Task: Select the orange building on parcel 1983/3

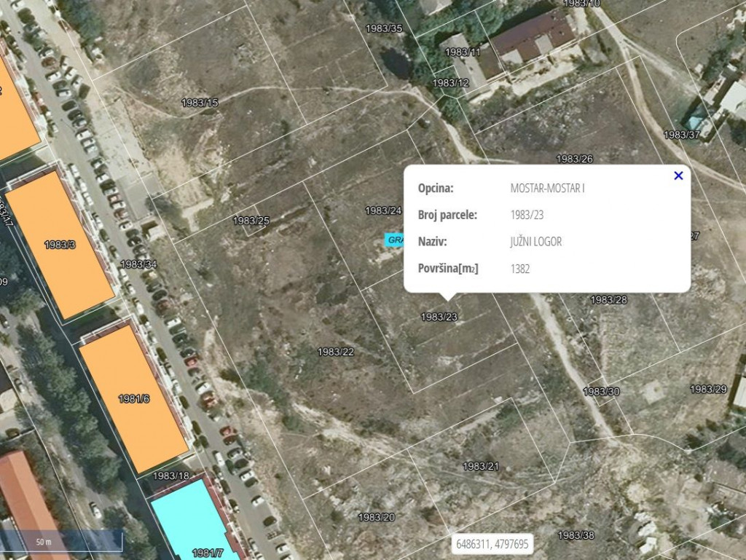Action: point(60,245)
